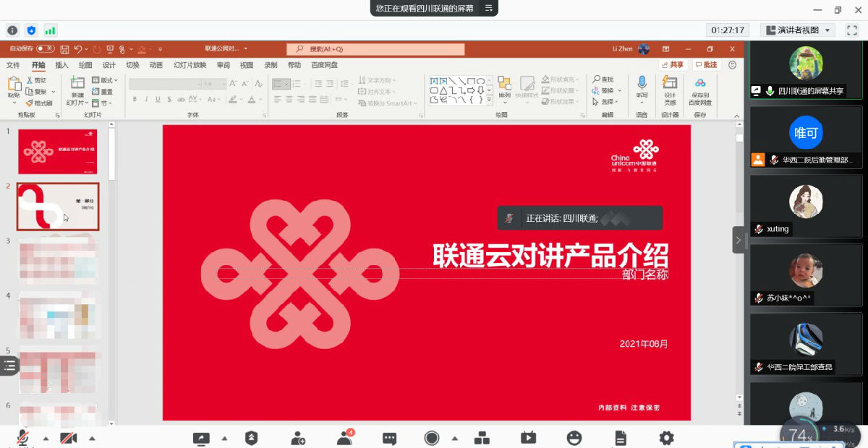
Task: Select slide 1 thumbnail in the slide panel
Action: (x=58, y=152)
